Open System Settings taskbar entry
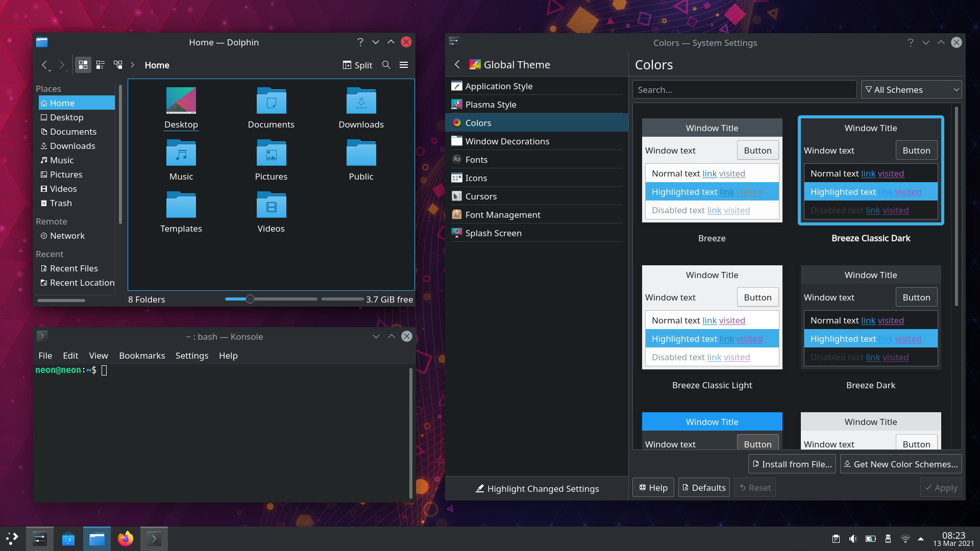The width and height of the screenshot is (980, 551). (x=40, y=539)
